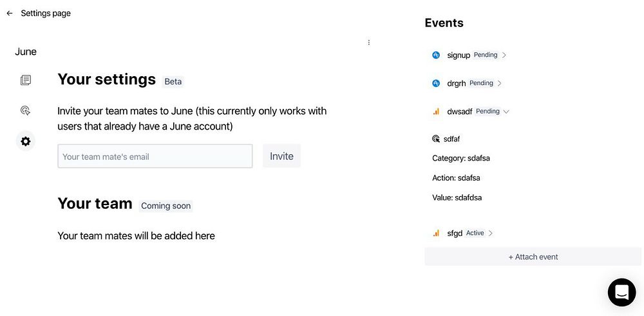Go back using the arrow icon
Viewport: 644px width, 316px height.
10,13
